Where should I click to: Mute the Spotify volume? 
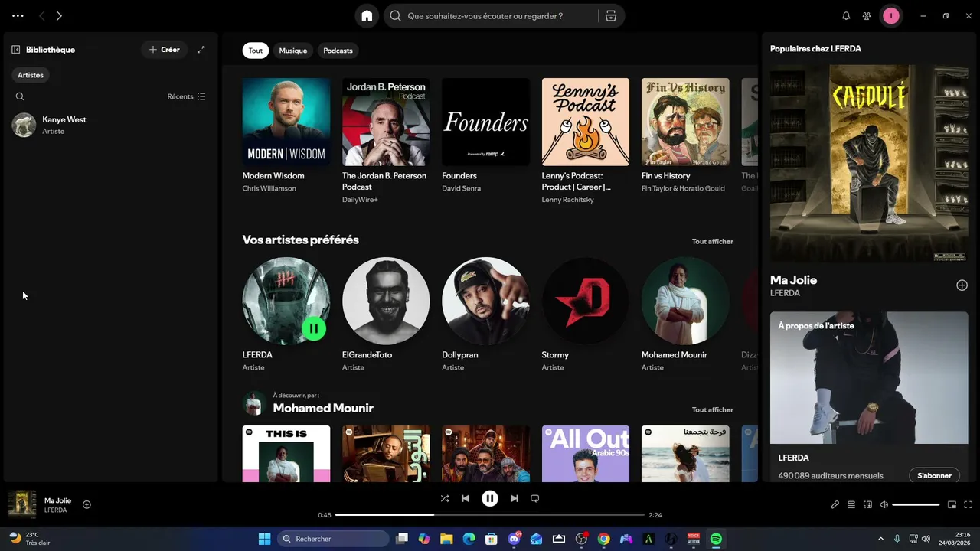pyautogui.click(x=884, y=505)
